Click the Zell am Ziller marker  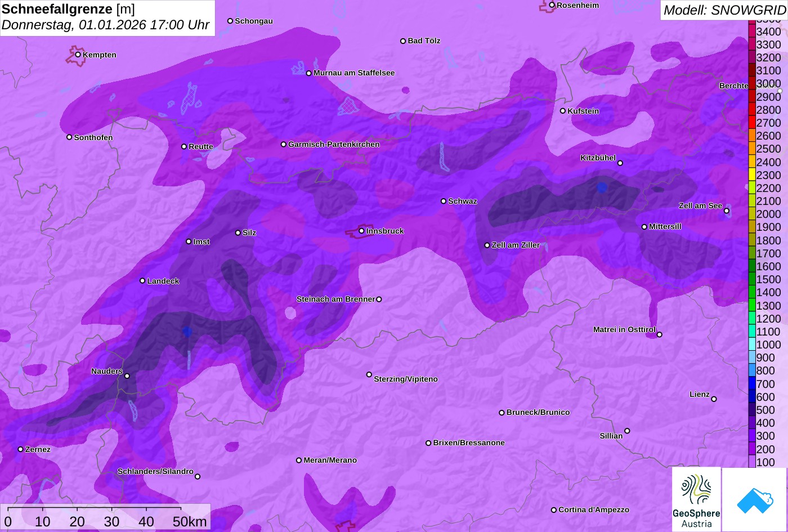point(487,245)
